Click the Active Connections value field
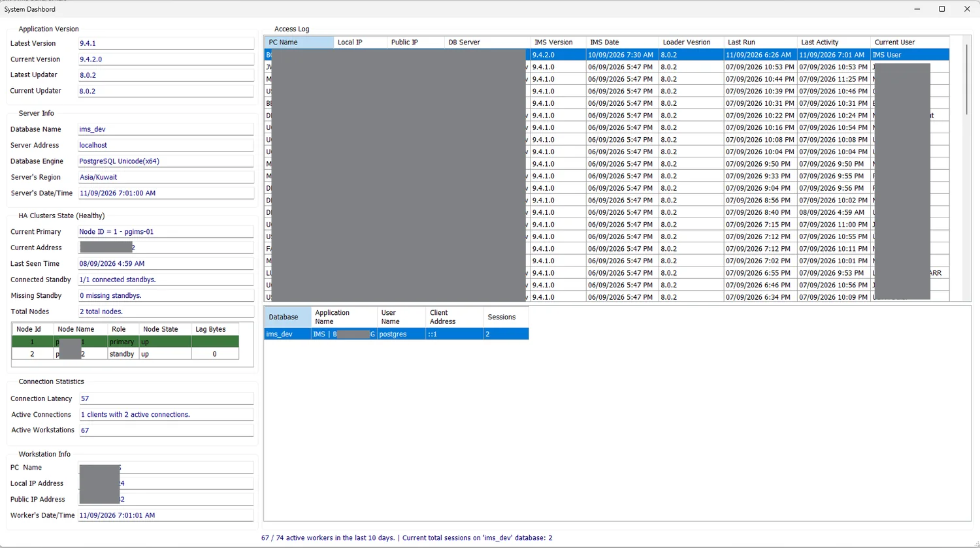Image resolution: width=980 pixels, height=548 pixels. point(166,415)
